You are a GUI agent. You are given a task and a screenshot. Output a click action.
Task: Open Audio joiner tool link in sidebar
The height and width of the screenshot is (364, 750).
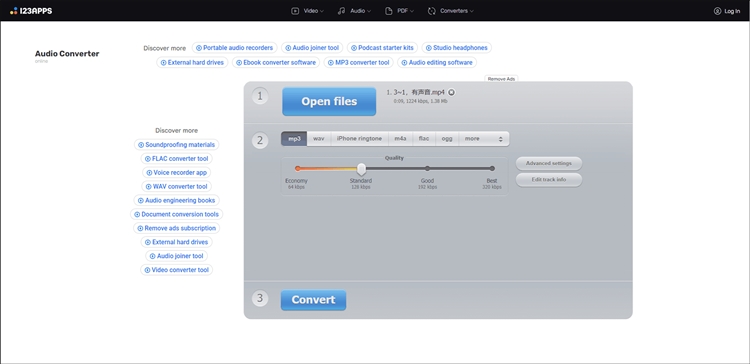pos(176,256)
